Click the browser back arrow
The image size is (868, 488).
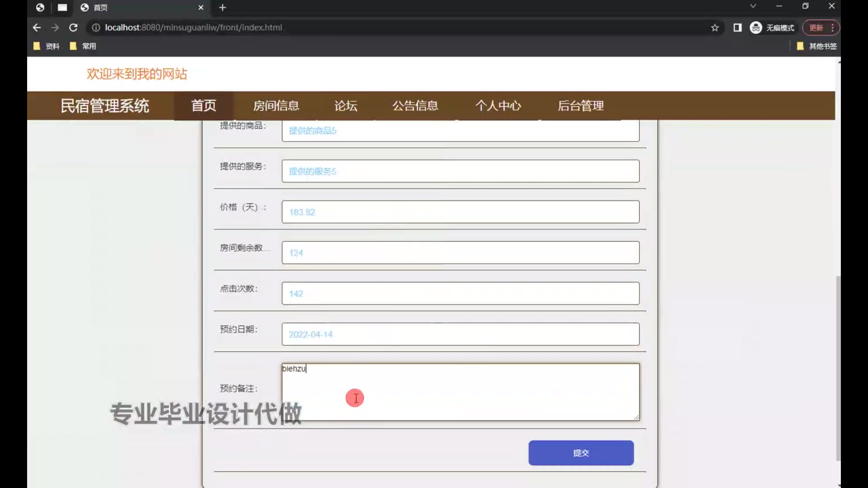click(37, 28)
